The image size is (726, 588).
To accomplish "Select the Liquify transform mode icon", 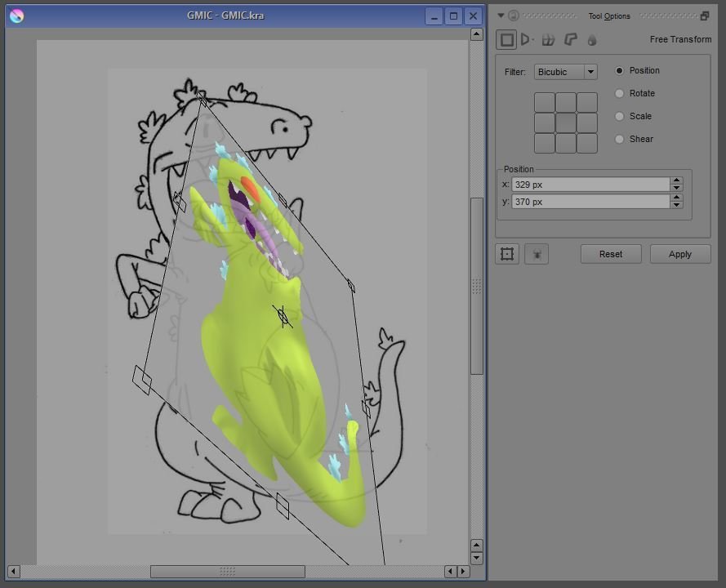I will click(592, 40).
